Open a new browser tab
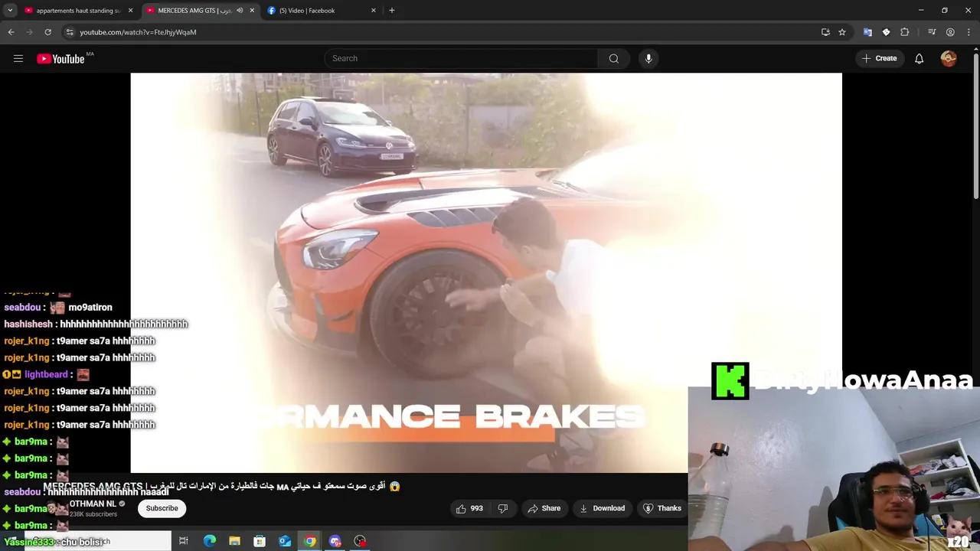 pyautogui.click(x=392, y=11)
